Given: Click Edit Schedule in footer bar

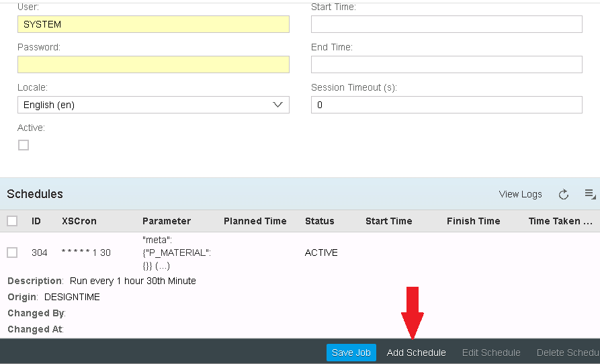Looking at the screenshot, I should [491, 353].
